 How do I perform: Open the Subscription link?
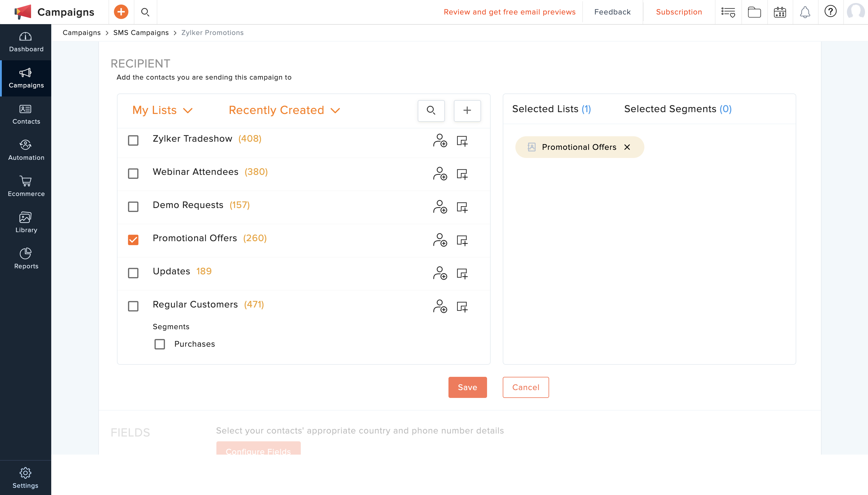click(x=679, y=12)
